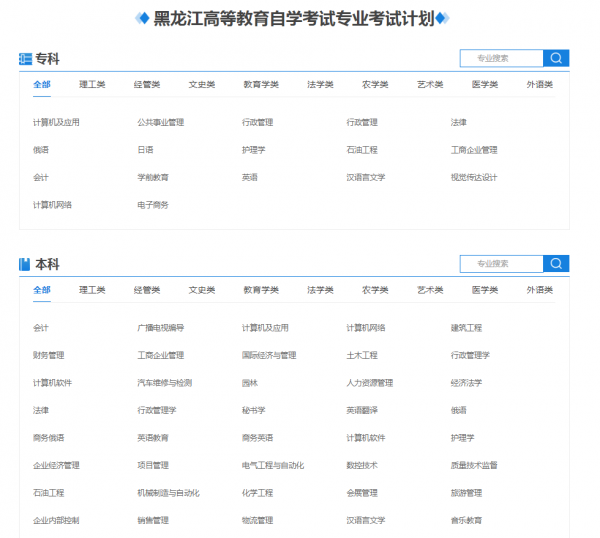Open 土木工程 major link

coord(362,355)
